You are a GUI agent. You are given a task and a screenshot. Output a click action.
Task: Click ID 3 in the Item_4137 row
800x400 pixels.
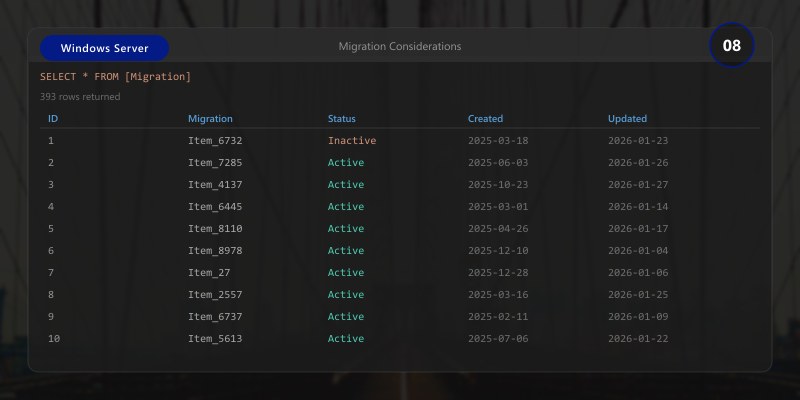pyautogui.click(x=51, y=184)
